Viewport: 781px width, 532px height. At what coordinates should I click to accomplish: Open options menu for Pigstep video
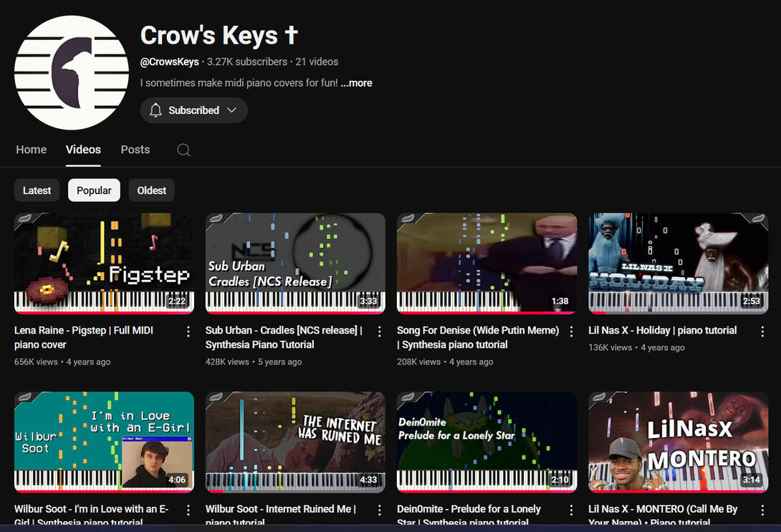coord(188,332)
